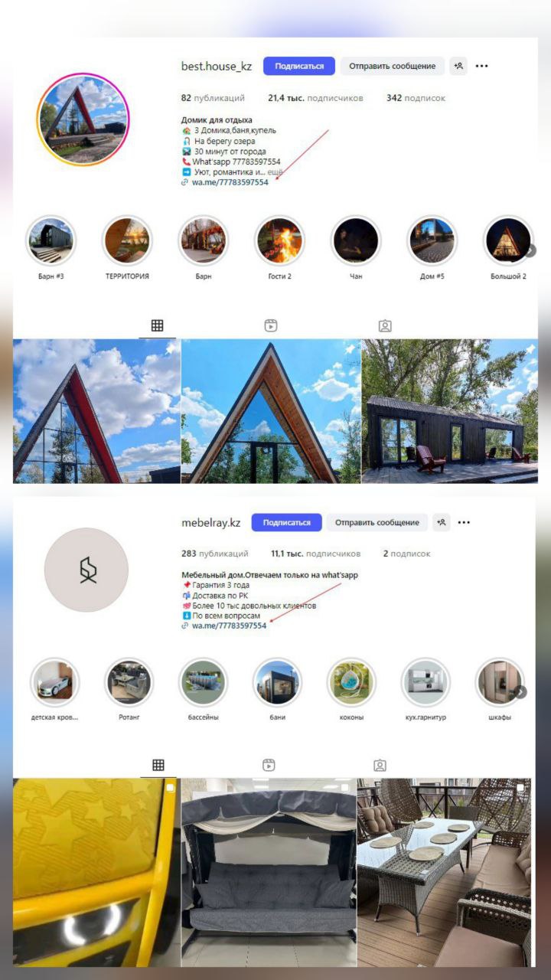Image resolution: width=551 pixels, height=980 pixels.
Task: View 21,4 тыс. подписчиков followers list
Action: pos(316,98)
